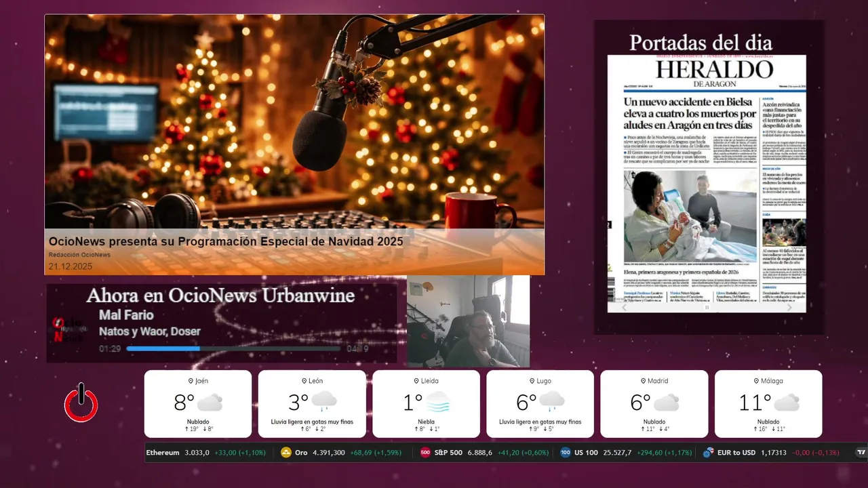Click the rain cloud icon on the León card
This screenshot has width=868, height=488.
pyautogui.click(x=324, y=402)
